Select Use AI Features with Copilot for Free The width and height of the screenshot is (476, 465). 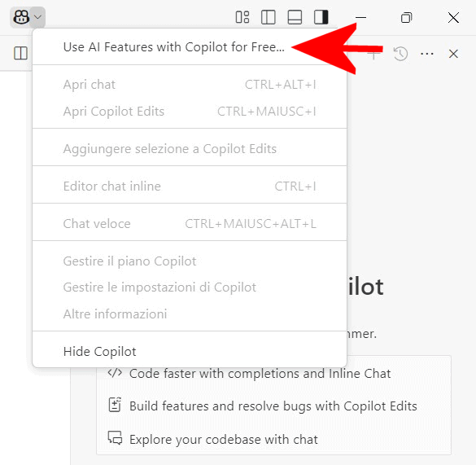click(x=190, y=47)
